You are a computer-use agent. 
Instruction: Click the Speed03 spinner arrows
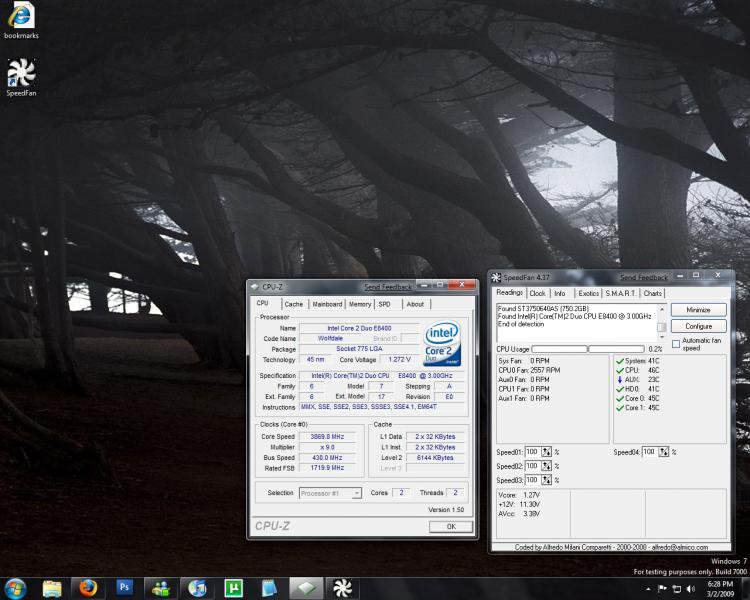[x=546, y=480]
